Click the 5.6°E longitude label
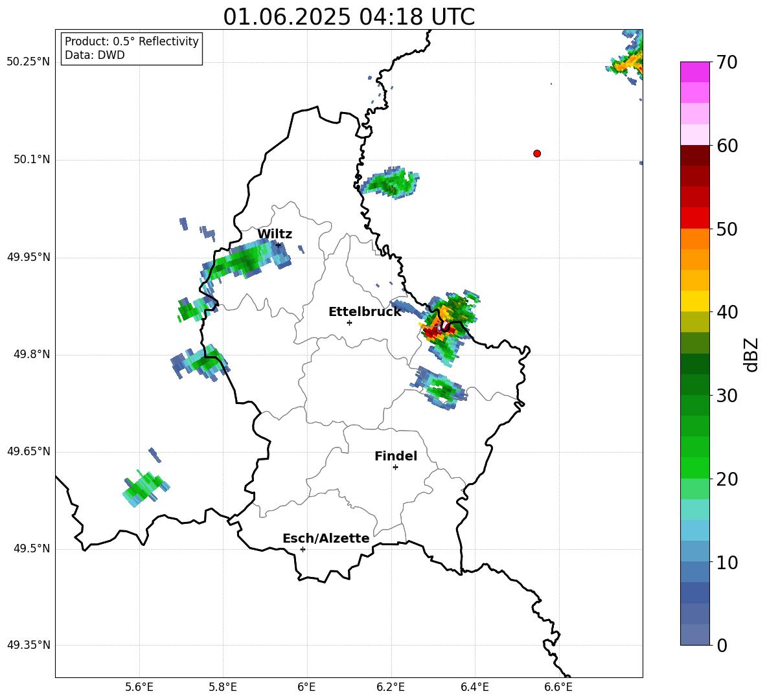This screenshot has width=767, height=700. coord(139,687)
